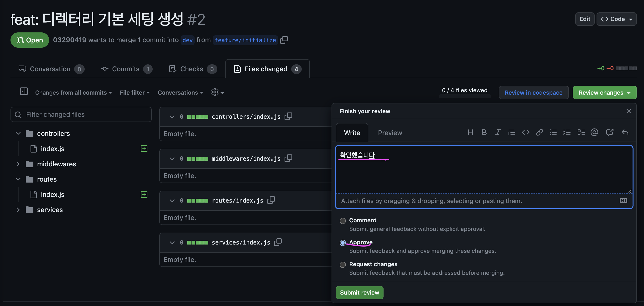Collapse the routes/index.js diff

pyautogui.click(x=172, y=201)
